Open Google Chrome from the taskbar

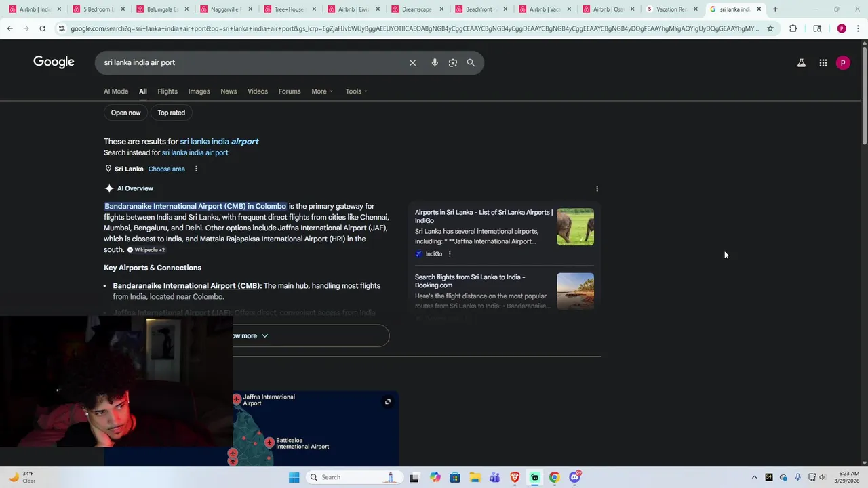[555, 477]
